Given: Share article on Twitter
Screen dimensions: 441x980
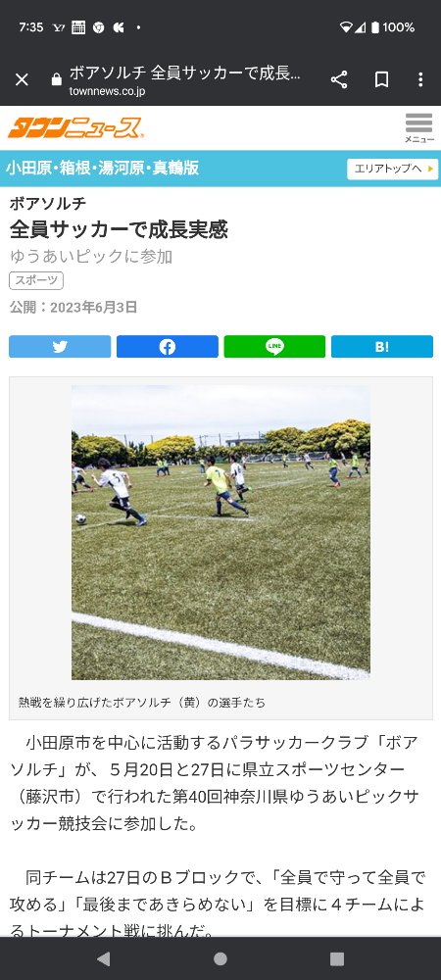Looking at the screenshot, I should point(60,346).
